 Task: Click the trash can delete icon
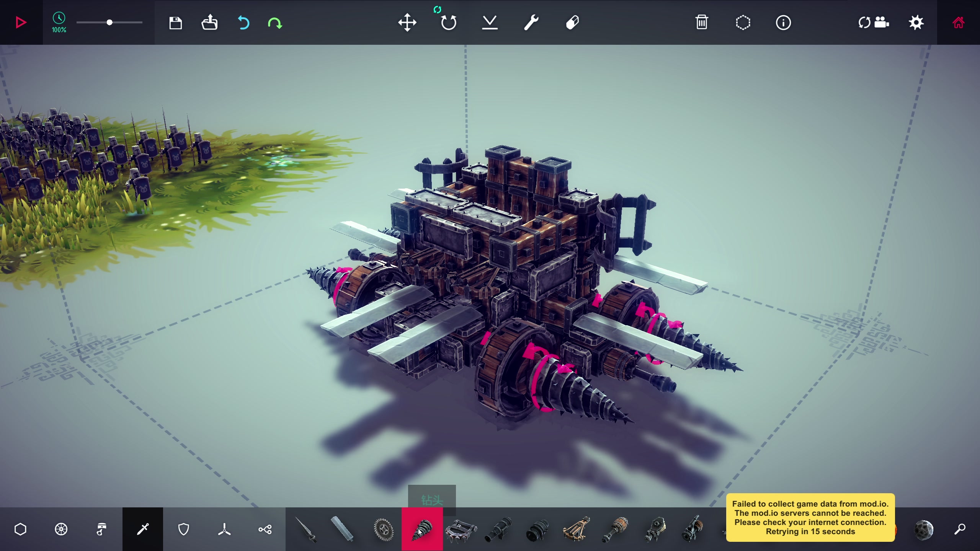[x=702, y=22]
